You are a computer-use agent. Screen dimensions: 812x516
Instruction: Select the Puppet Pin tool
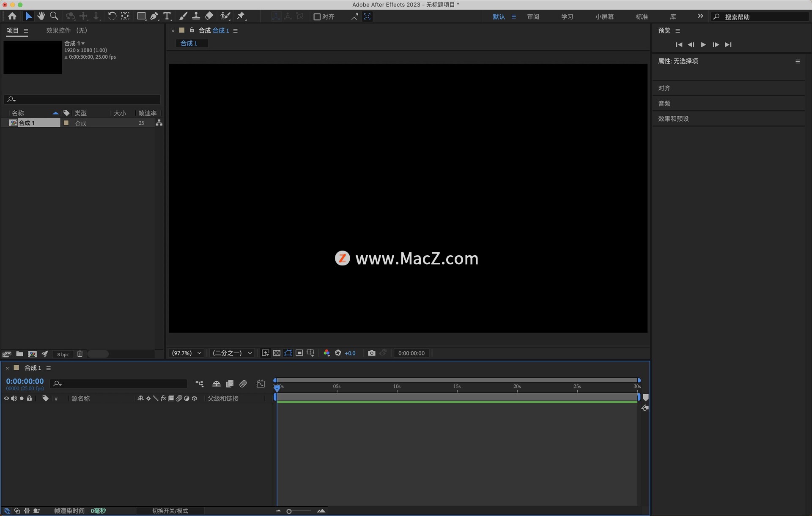tap(241, 16)
